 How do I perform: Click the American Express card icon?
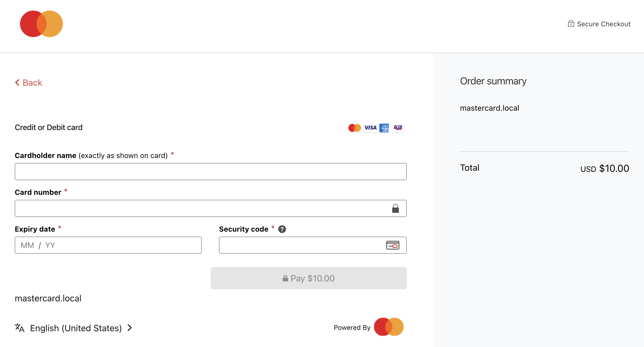coord(384,128)
